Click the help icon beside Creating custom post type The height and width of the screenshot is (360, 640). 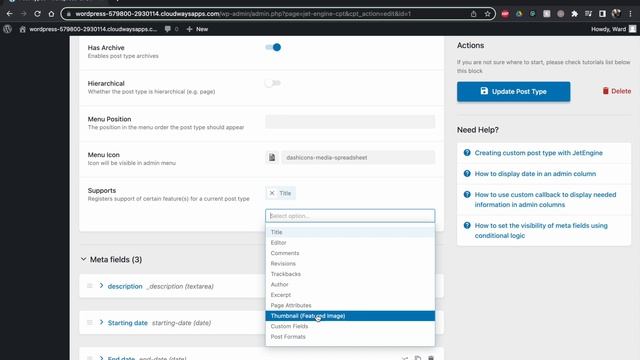click(x=467, y=153)
